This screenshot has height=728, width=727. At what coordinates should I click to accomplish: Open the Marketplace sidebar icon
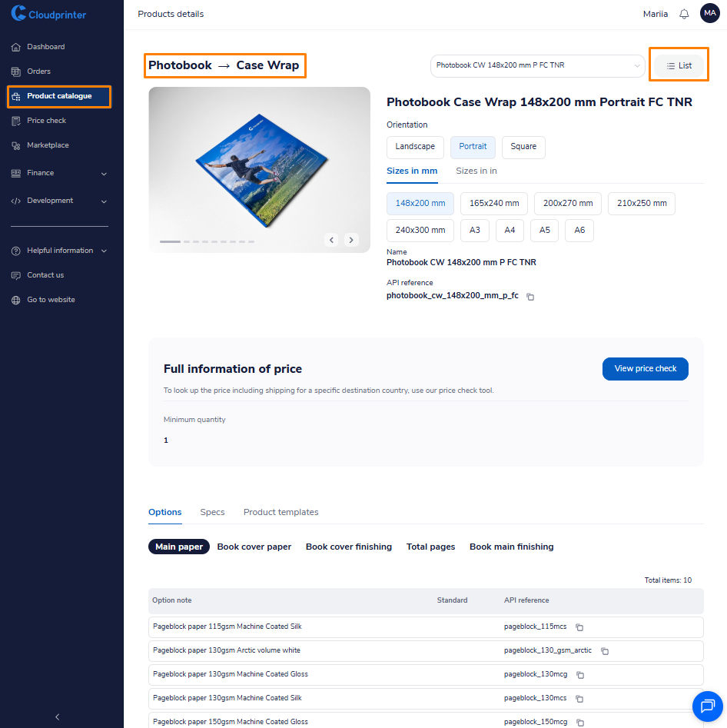click(x=16, y=146)
